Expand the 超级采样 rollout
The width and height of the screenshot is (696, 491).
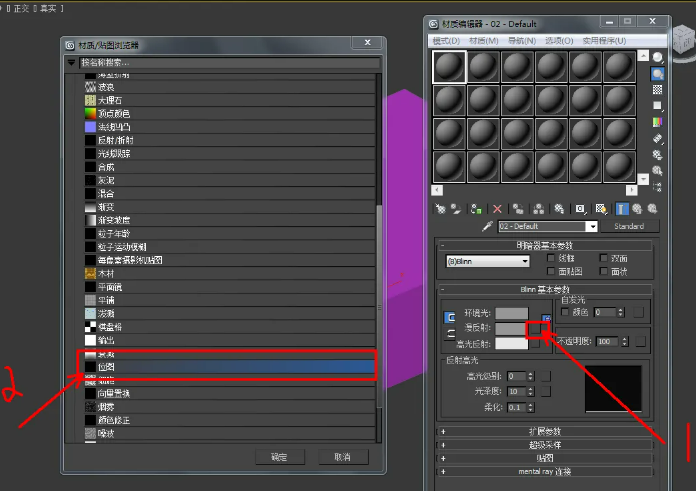545,445
